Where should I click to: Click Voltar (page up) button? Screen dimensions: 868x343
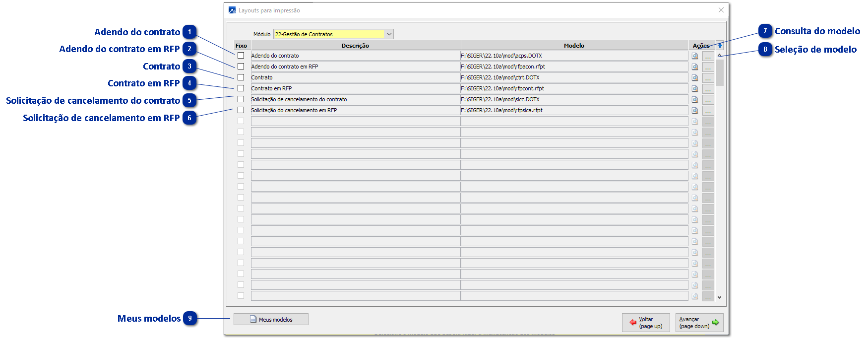click(x=646, y=323)
